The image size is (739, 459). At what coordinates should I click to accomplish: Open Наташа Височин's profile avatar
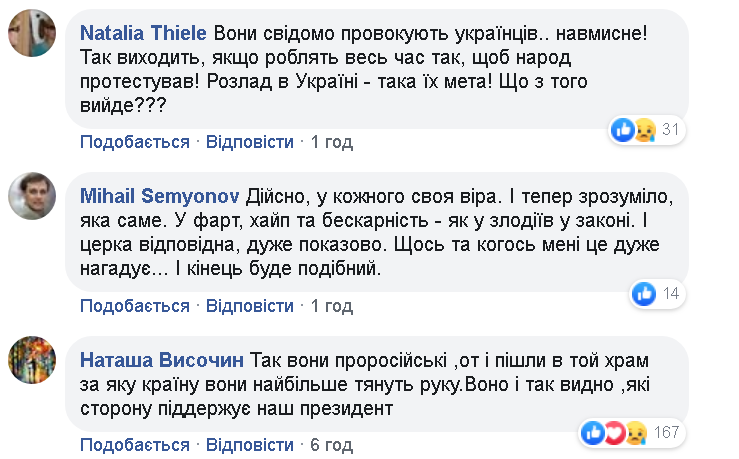[31, 360]
